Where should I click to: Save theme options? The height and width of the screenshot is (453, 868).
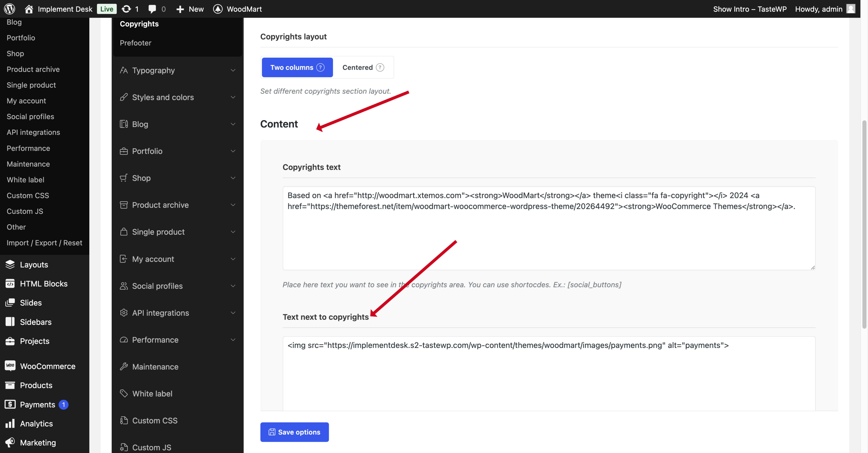tap(295, 432)
